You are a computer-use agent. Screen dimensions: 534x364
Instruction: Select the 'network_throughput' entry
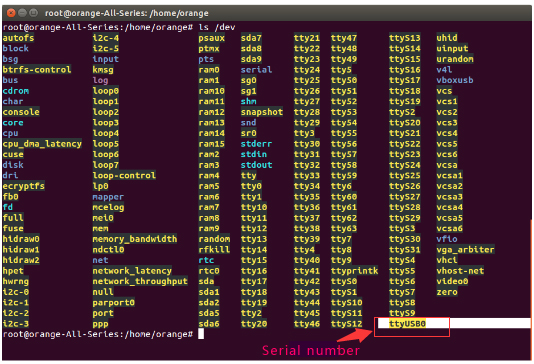pos(140,281)
